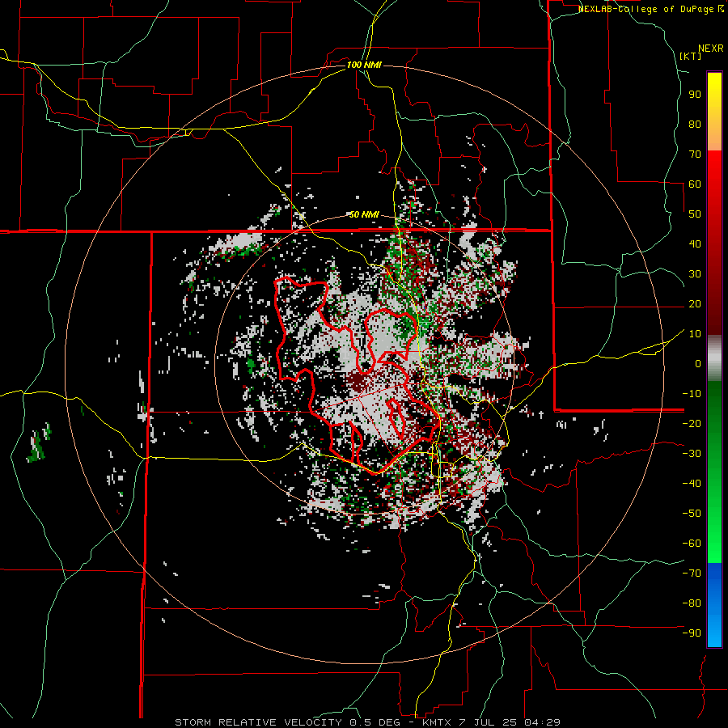The height and width of the screenshot is (728, 728).
Task: Click the -70 value on velocity scale
Action: click(x=692, y=574)
